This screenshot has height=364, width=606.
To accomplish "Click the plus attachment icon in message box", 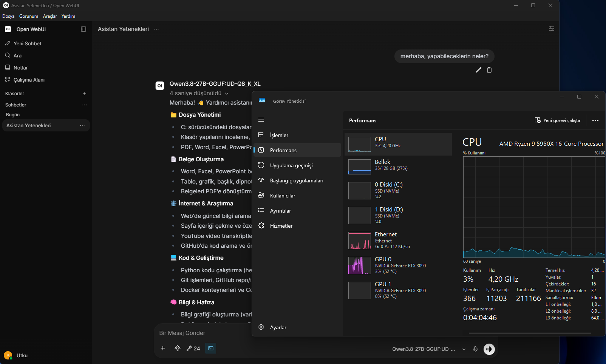I will pos(163,348).
